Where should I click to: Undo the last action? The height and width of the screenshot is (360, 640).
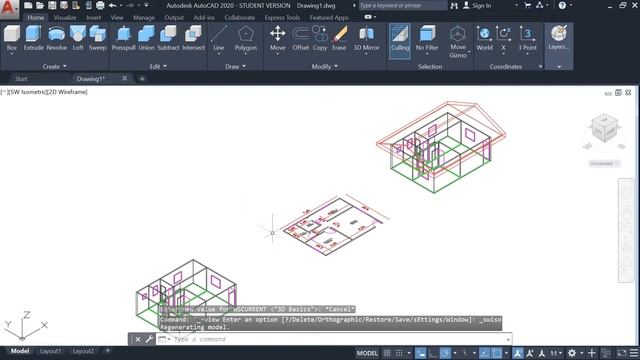[112, 5]
